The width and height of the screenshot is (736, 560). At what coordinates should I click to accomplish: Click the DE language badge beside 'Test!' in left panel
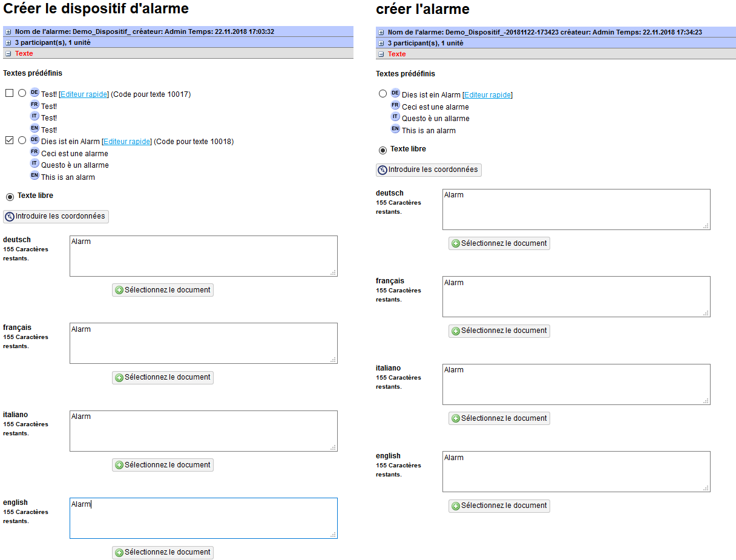(x=34, y=93)
